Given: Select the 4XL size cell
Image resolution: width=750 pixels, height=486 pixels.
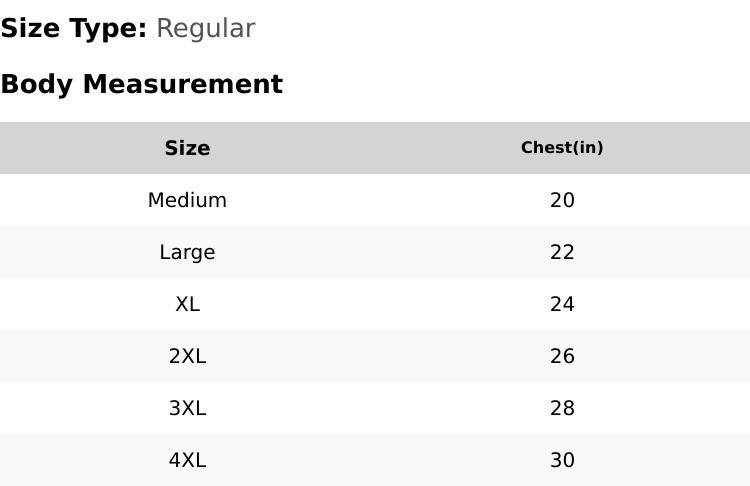Looking at the screenshot, I should (x=187, y=460).
